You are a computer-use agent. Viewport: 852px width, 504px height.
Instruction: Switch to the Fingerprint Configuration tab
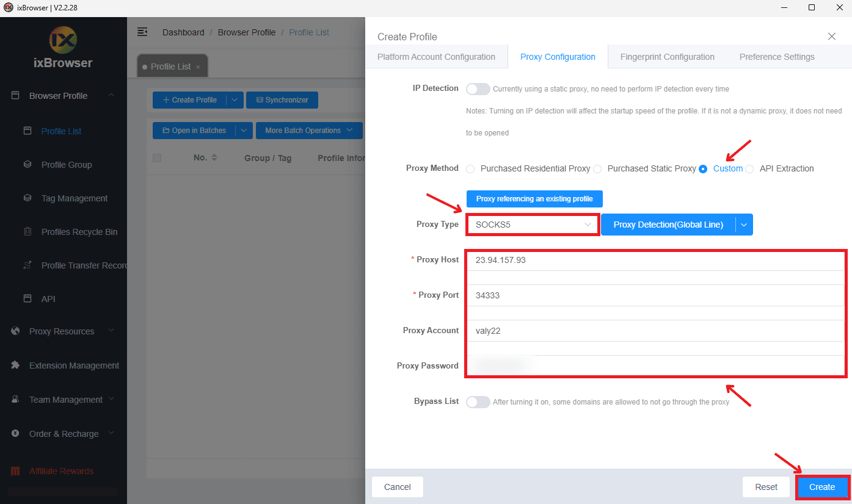coord(667,56)
